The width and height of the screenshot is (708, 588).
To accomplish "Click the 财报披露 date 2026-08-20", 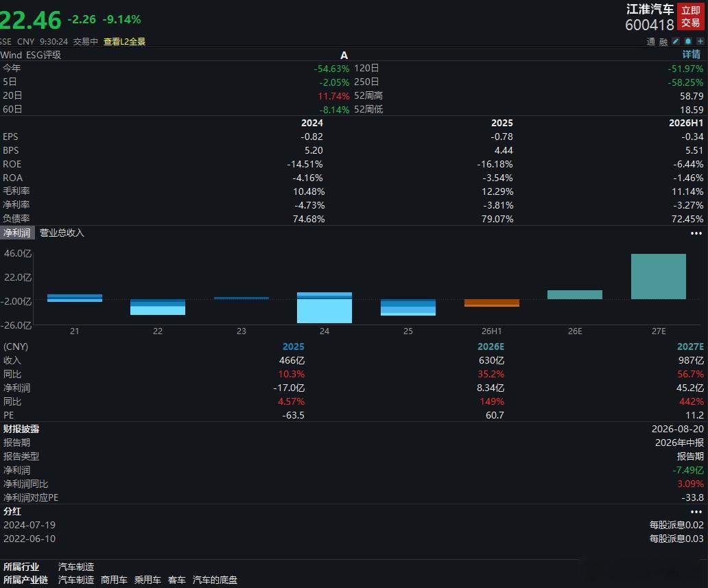I will coord(678,429).
